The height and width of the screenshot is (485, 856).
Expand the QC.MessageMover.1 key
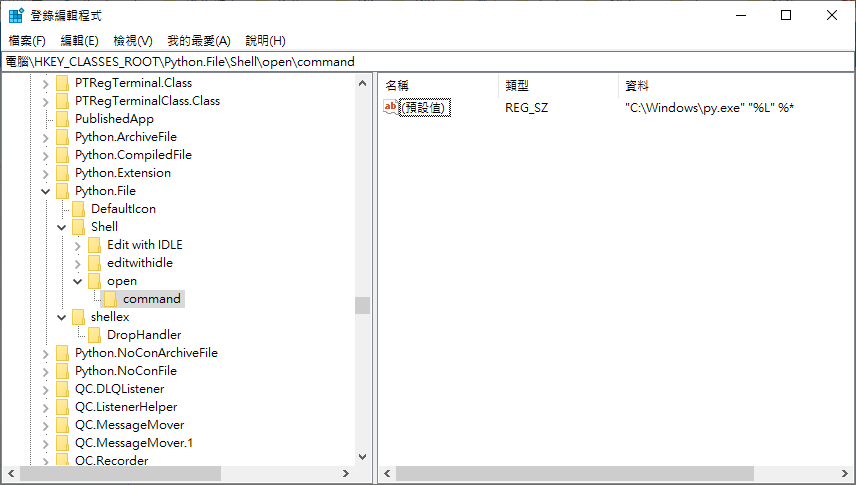click(46, 444)
